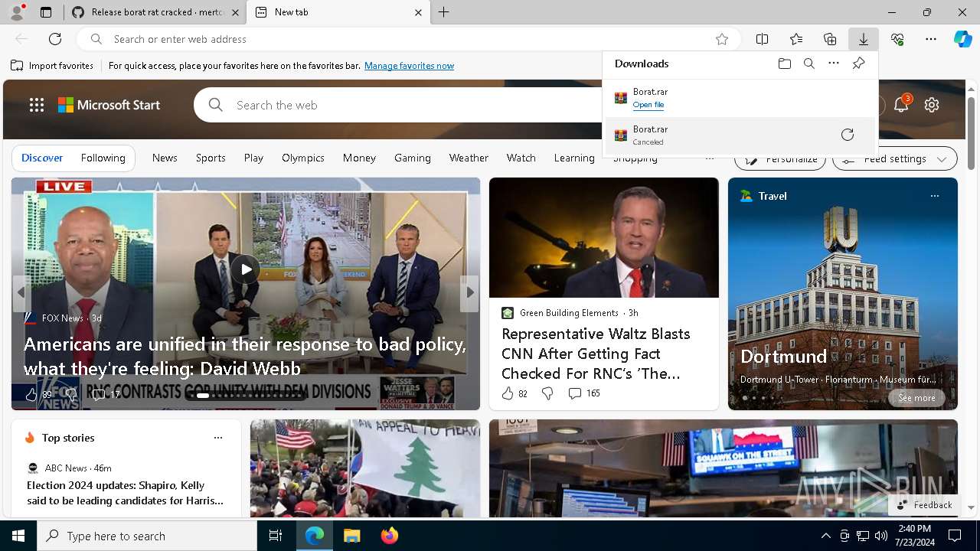Retry the canceled Borat.rar download
The width and height of the screenshot is (980, 551).
click(847, 135)
